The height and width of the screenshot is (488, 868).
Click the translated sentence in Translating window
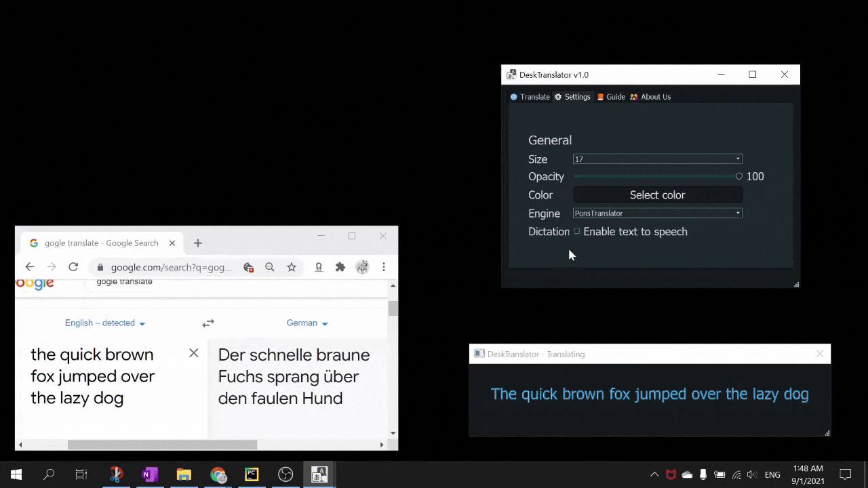point(650,394)
